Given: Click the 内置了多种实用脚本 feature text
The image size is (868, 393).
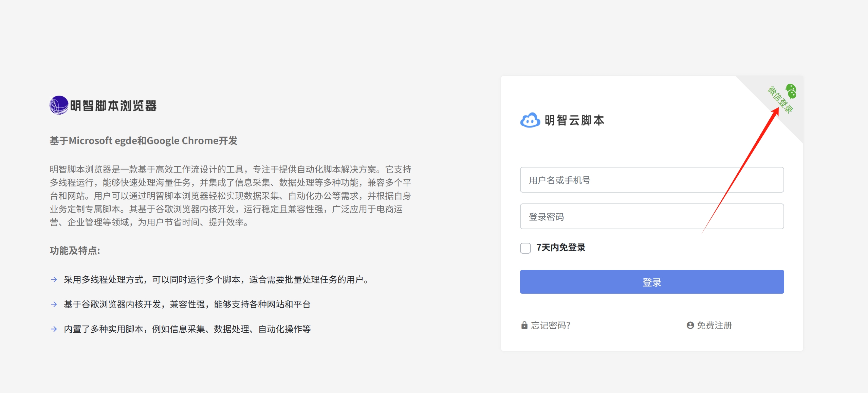Looking at the screenshot, I should [187, 329].
